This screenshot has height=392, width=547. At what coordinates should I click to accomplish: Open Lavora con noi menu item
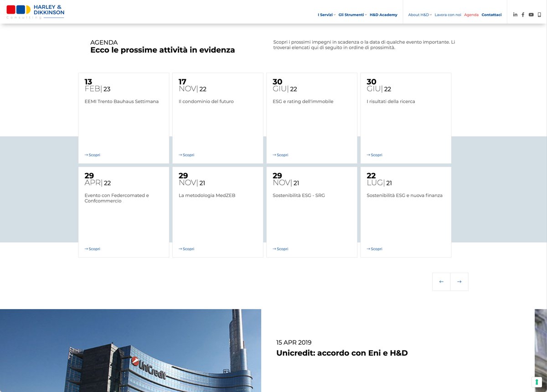pyautogui.click(x=448, y=15)
